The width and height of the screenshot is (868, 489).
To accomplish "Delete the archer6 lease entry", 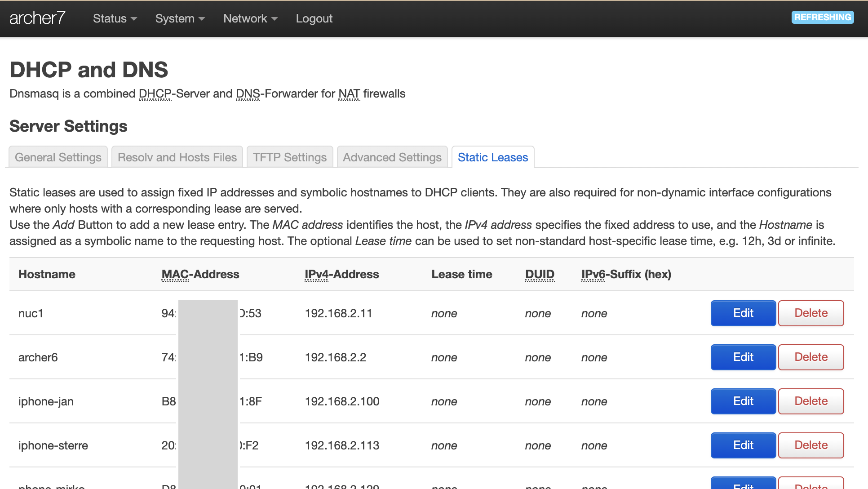I will [x=811, y=357].
